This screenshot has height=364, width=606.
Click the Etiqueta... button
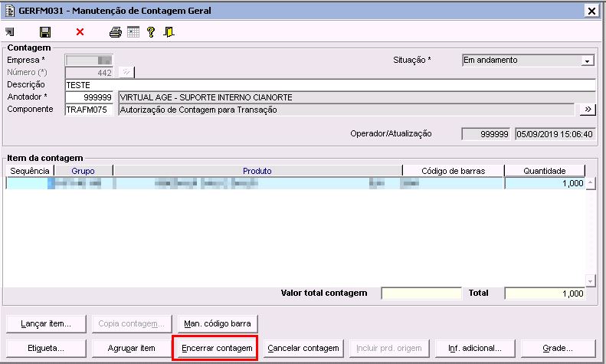click(x=46, y=349)
